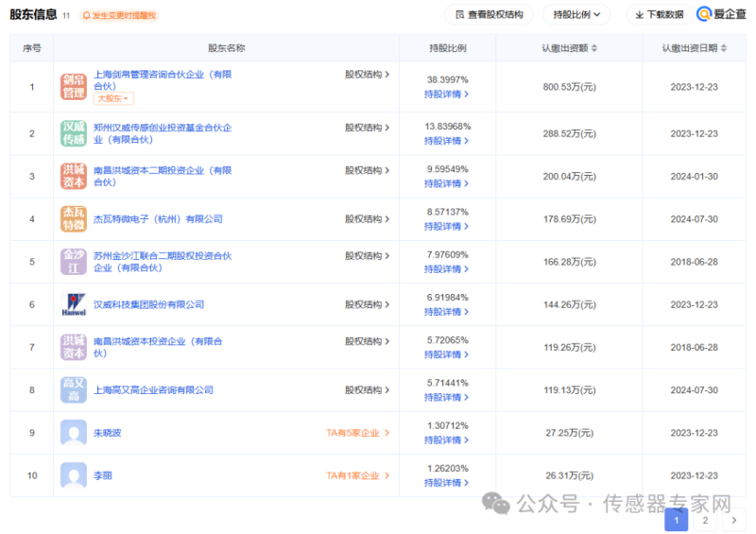756x534 pixels.
Task: Open 郑州汉威传感创业投资基金 link
Action: point(163,133)
